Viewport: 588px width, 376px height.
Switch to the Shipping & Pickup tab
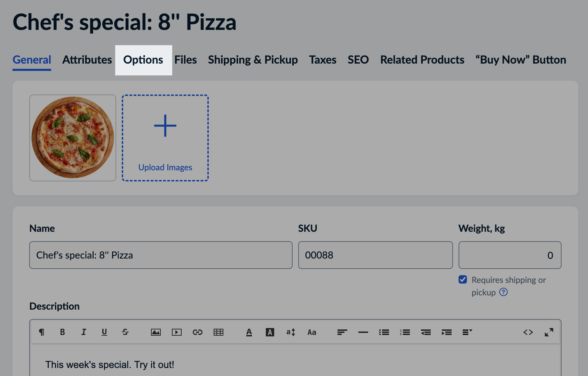tap(253, 59)
